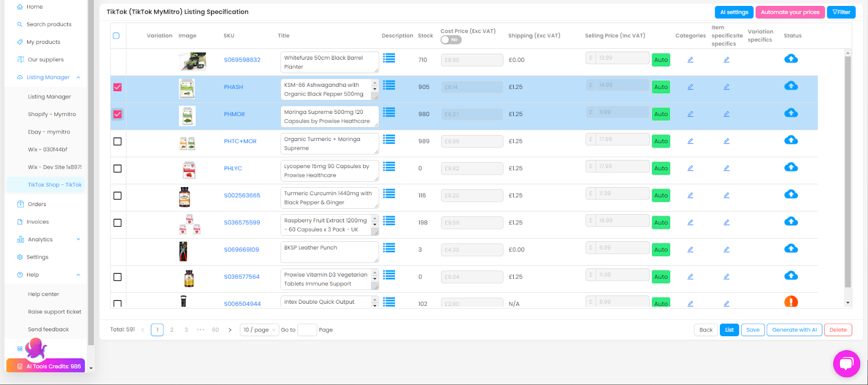The height and width of the screenshot is (385, 868).
Task: Click cloud upload status icon for S069598832
Action: click(791, 59)
